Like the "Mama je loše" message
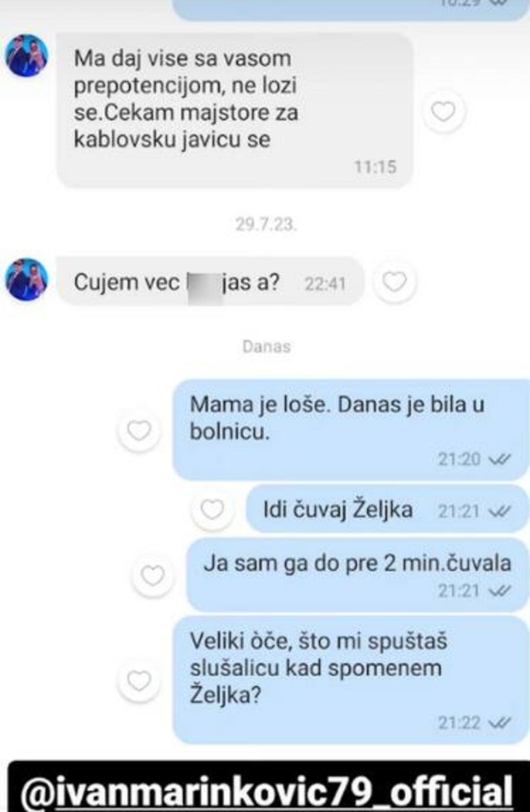This screenshot has width=530, height=812. pyautogui.click(x=139, y=430)
